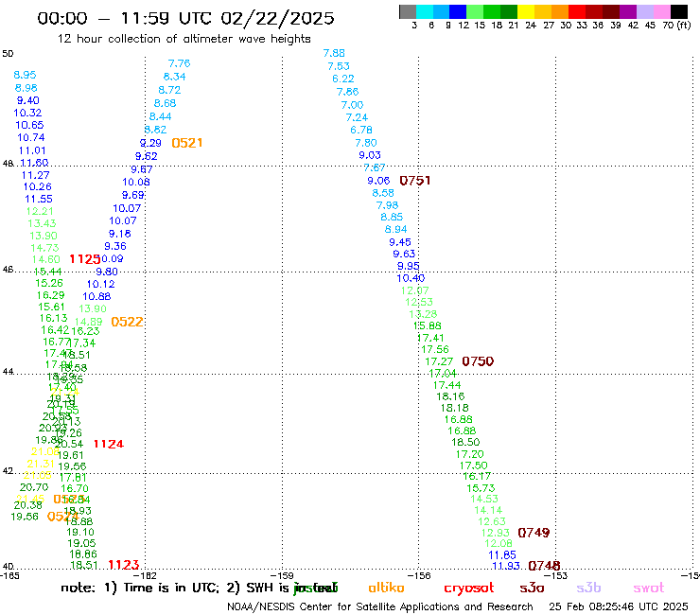Click the wave height value 12.93

click(x=495, y=533)
